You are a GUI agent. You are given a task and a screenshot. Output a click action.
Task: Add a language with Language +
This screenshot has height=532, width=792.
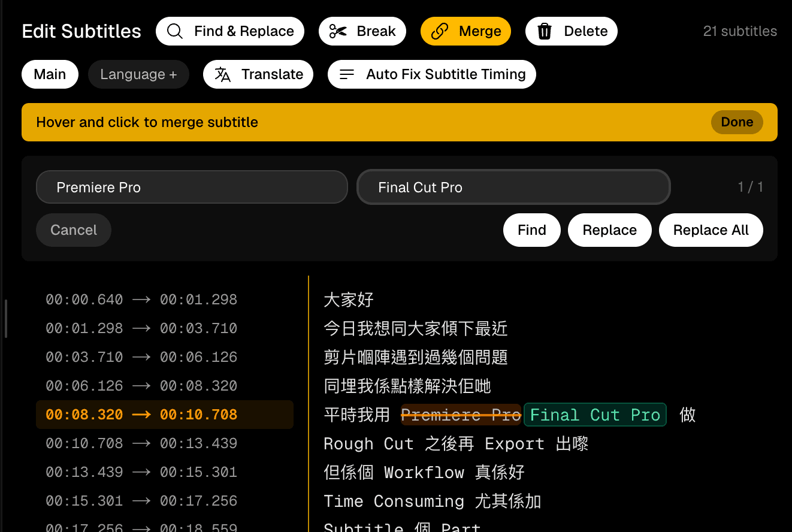138,74
